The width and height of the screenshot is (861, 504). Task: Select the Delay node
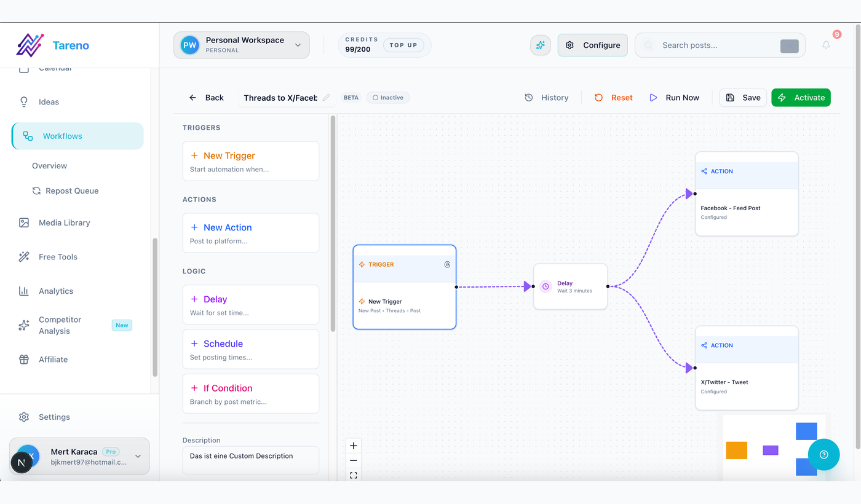(x=570, y=286)
